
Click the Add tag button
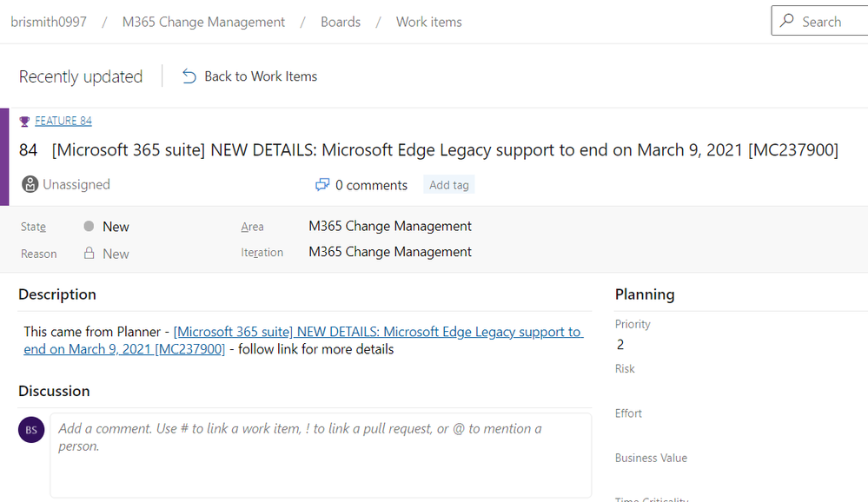pos(449,185)
